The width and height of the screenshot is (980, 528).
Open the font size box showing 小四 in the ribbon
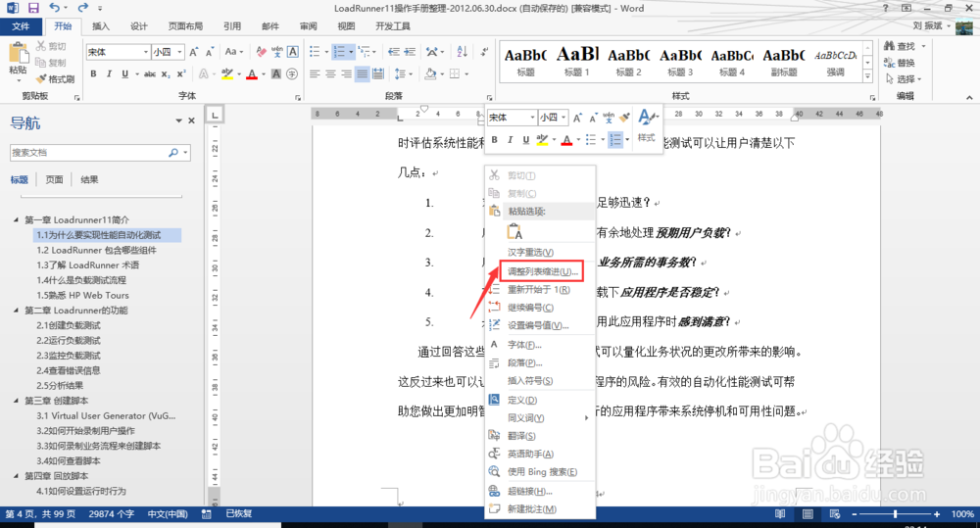tap(168, 52)
